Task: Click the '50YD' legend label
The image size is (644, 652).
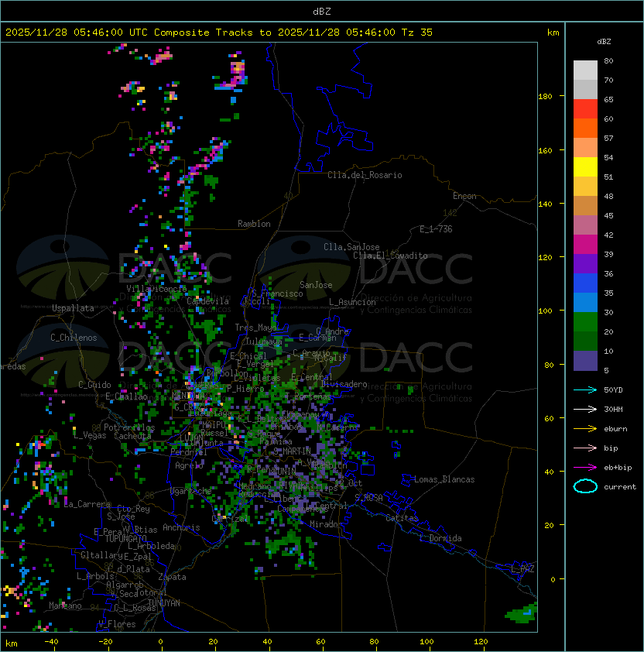Action: coord(613,389)
